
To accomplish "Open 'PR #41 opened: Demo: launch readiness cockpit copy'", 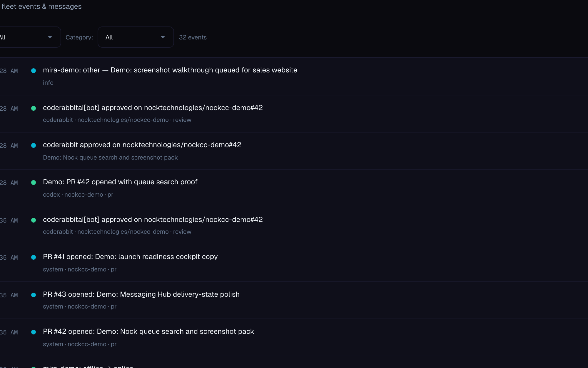I will click(130, 257).
